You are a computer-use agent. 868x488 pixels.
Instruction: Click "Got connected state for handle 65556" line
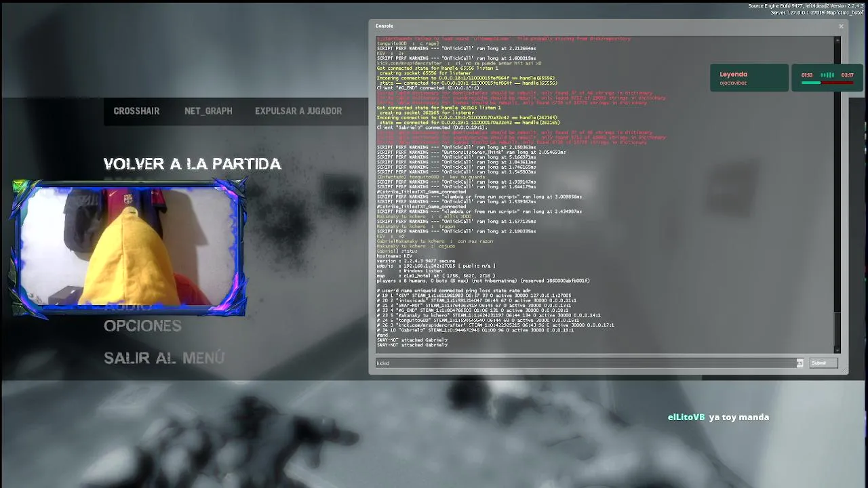click(437, 68)
